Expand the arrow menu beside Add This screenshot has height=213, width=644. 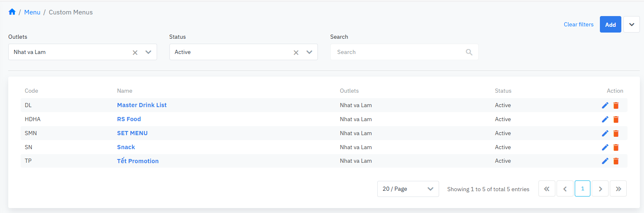[x=631, y=25]
